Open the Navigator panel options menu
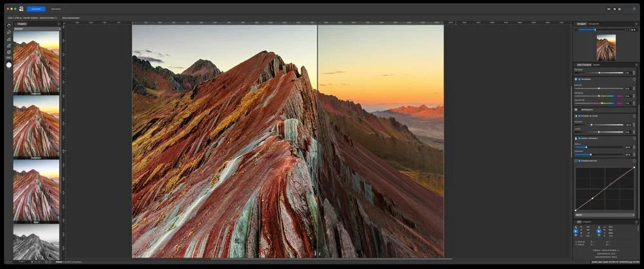This screenshot has width=644, height=269. click(x=636, y=24)
